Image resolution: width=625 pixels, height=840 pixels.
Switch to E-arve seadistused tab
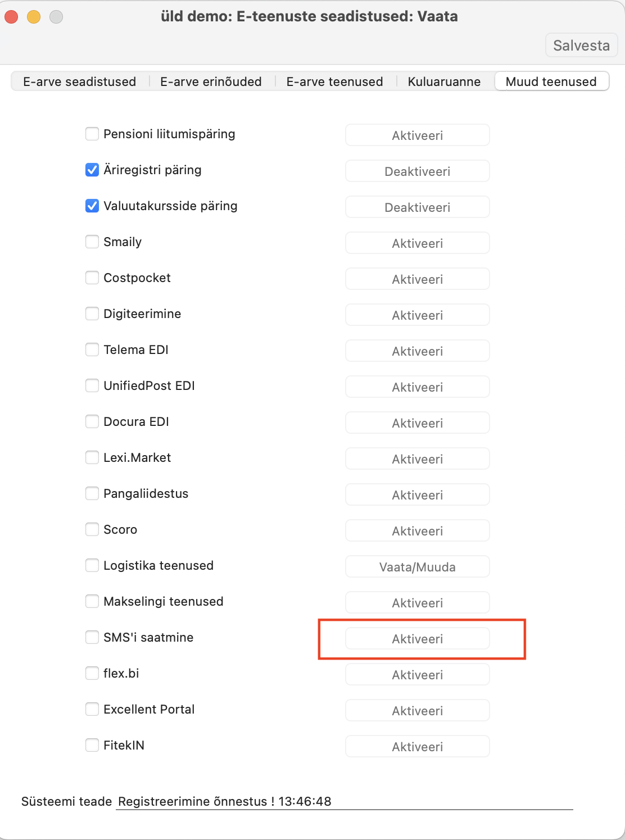point(79,81)
